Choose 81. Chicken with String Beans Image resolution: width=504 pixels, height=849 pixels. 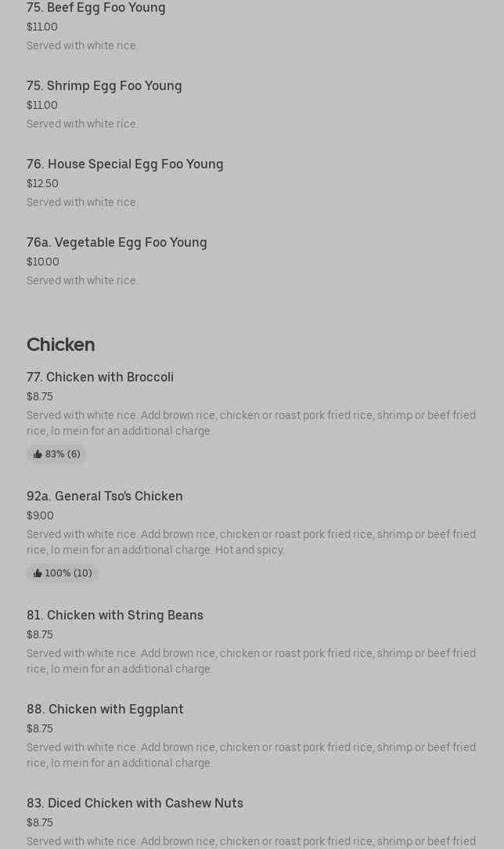pyautogui.click(x=115, y=615)
